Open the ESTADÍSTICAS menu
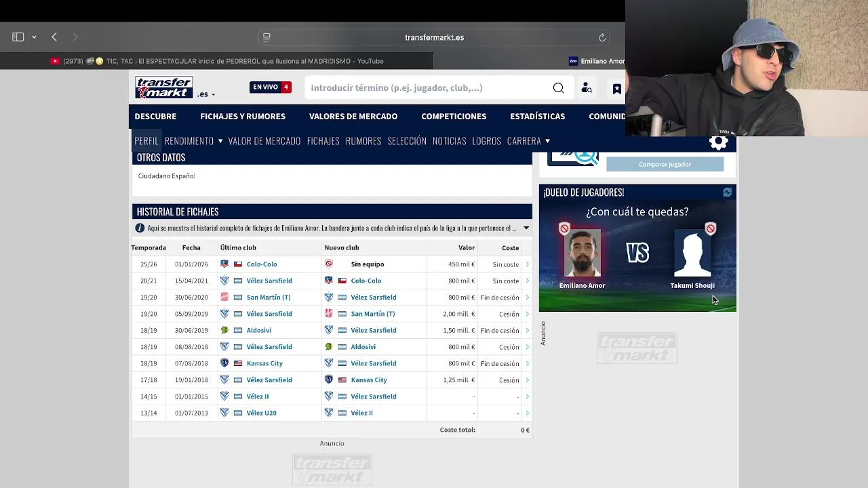Viewport: 868px width, 488px height. pos(537,117)
